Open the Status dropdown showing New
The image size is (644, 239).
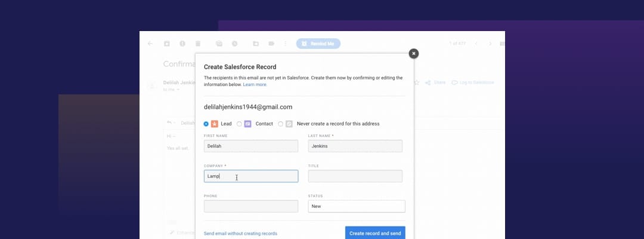click(357, 206)
